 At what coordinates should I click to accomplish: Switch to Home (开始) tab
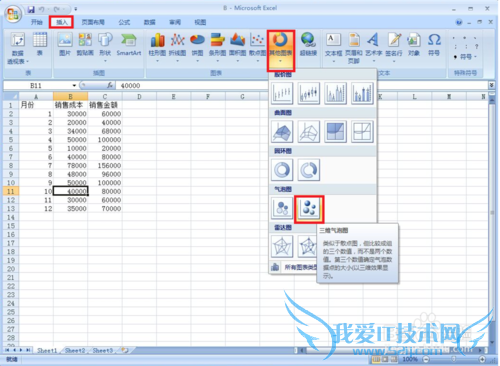(37, 22)
